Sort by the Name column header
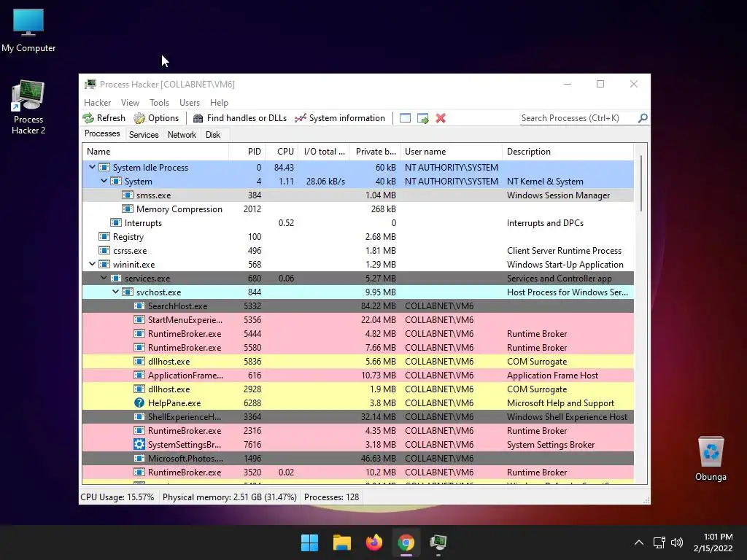The height and width of the screenshot is (560, 747). (x=155, y=152)
